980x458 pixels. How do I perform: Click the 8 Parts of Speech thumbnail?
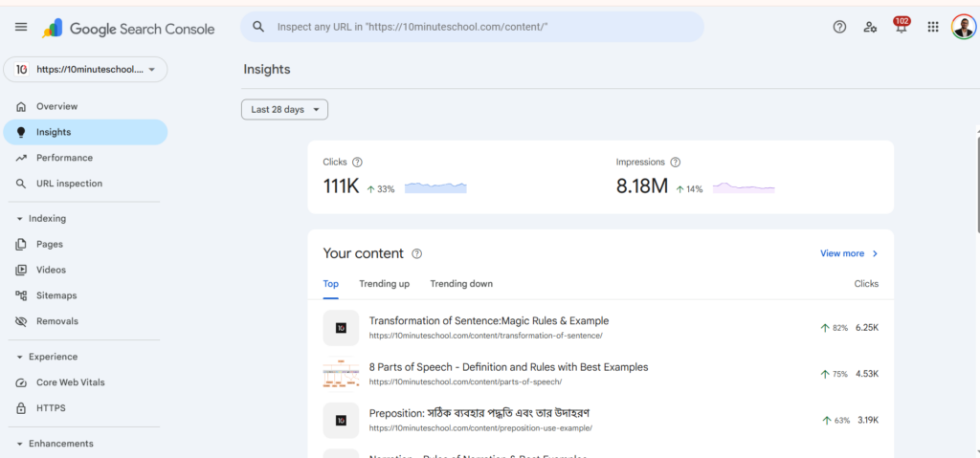tap(341, 374)
